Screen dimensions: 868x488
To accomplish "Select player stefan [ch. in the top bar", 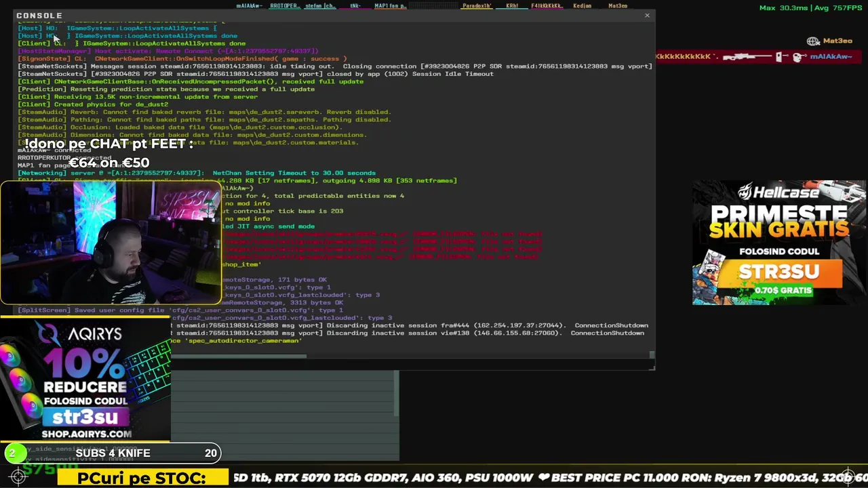I will (x=320, y=5).
